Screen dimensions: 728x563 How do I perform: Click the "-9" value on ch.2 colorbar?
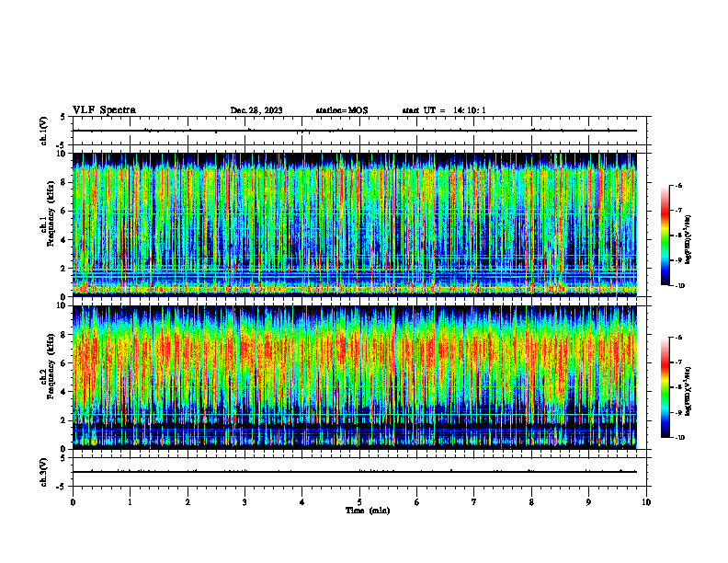[x=678, y=412]
